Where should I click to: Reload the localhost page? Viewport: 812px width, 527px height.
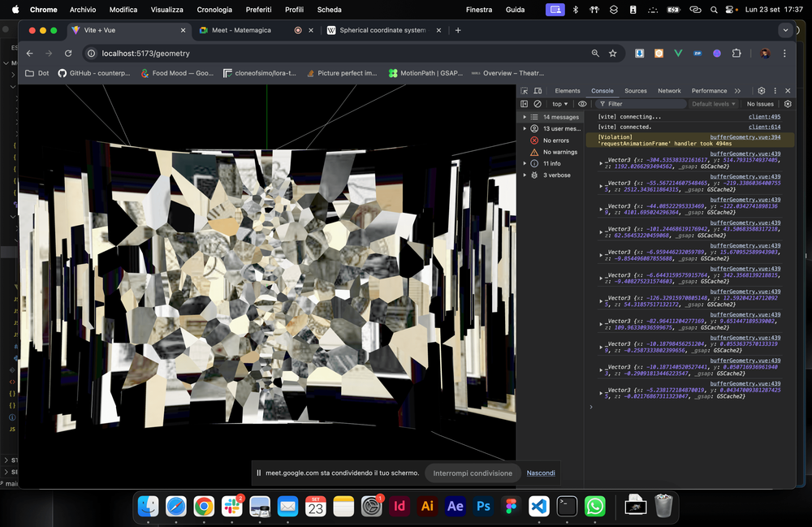pos(68,53)
